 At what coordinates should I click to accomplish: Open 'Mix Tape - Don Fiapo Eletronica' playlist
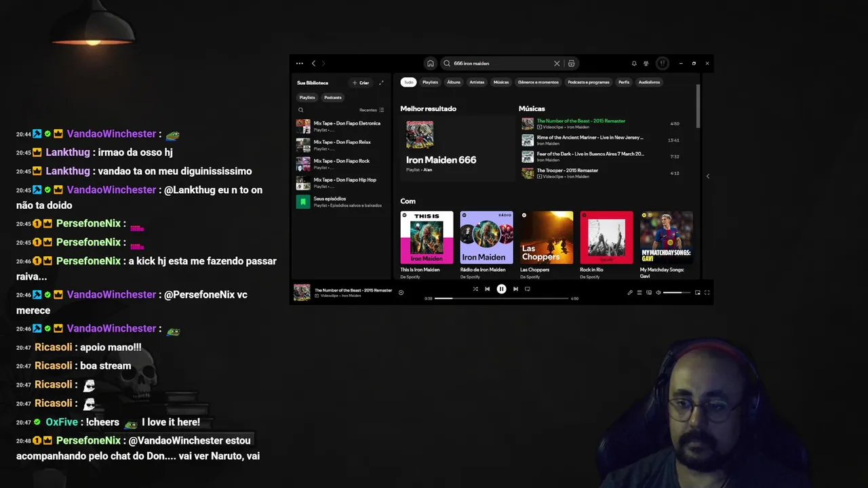tap(341, 126)
